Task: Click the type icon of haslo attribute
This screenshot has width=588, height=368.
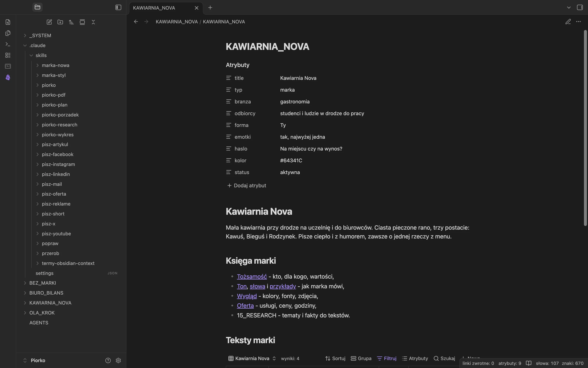Action: coord(228,149)
